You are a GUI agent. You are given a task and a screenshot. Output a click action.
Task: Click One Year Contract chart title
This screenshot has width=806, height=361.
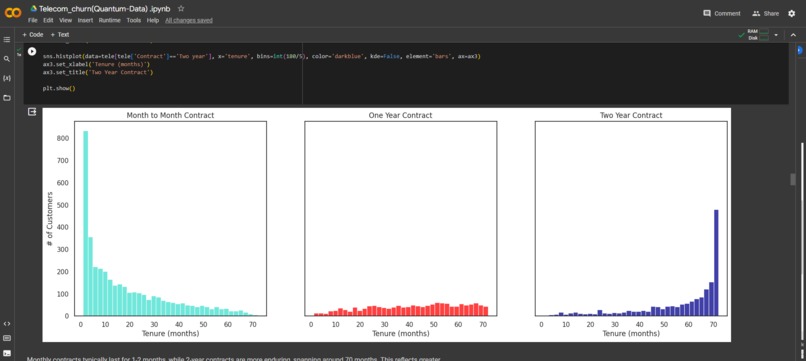[x=400, y=115]
